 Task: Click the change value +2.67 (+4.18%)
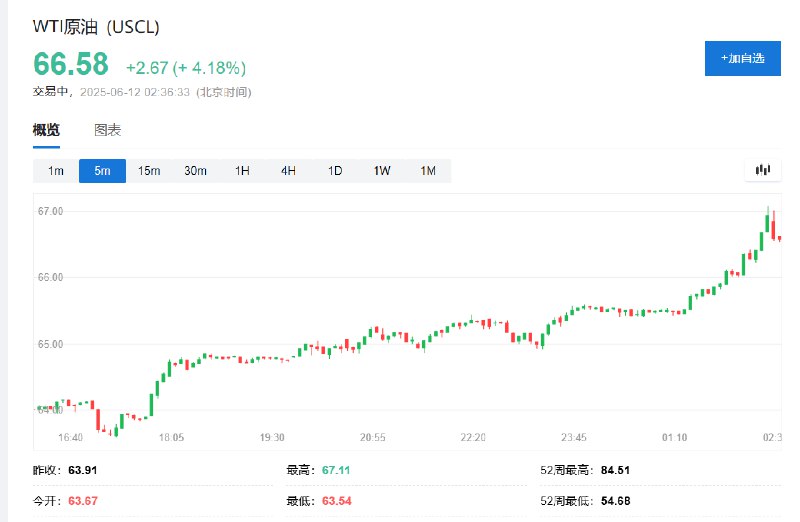[x=186, y=68]
